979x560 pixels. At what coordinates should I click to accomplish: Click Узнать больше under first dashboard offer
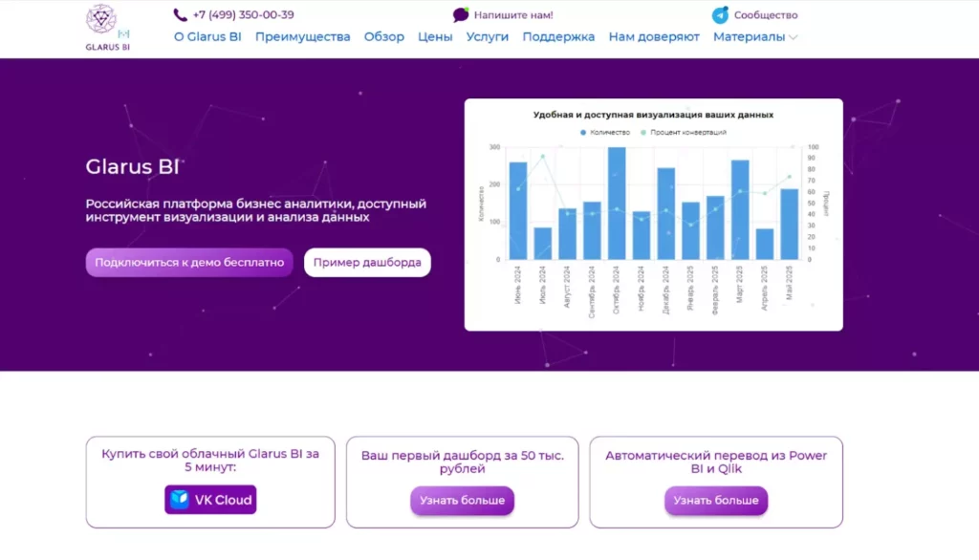click(462, 501)
